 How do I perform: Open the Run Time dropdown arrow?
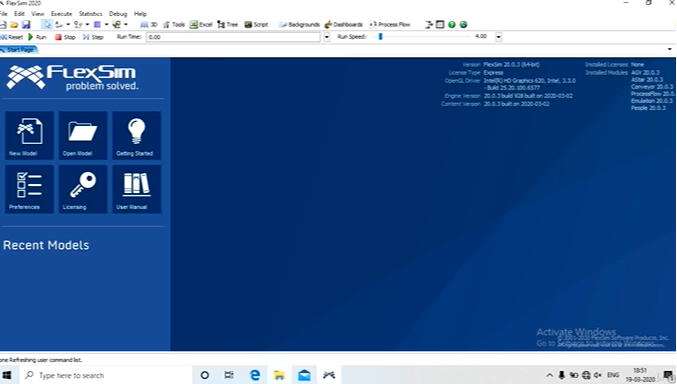pyautogui.click(x=327, y=37)
